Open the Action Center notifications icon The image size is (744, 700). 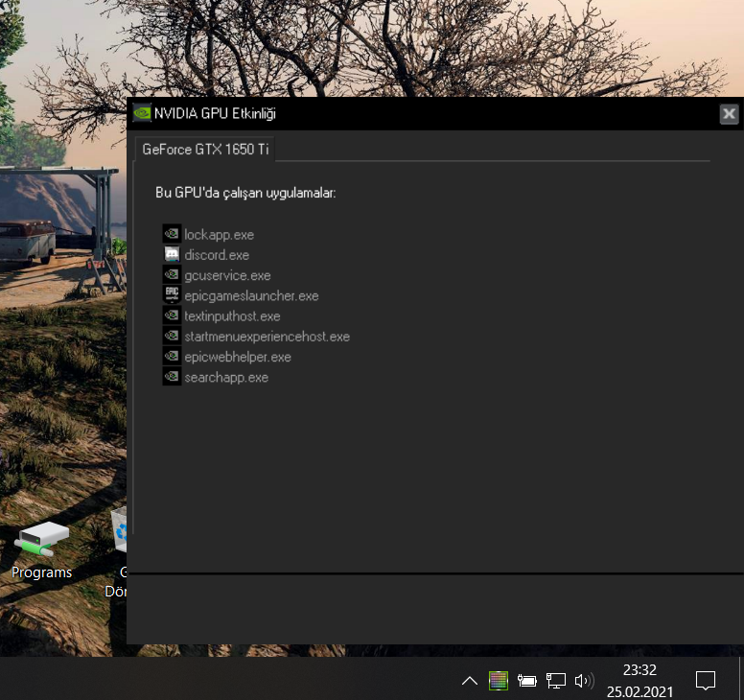pos(705,681)
